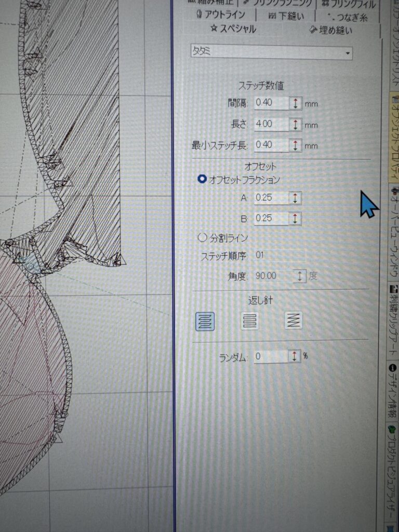Adjust the 長さ length stepper arrows
399x532 pixels.
tap(295, 125)
